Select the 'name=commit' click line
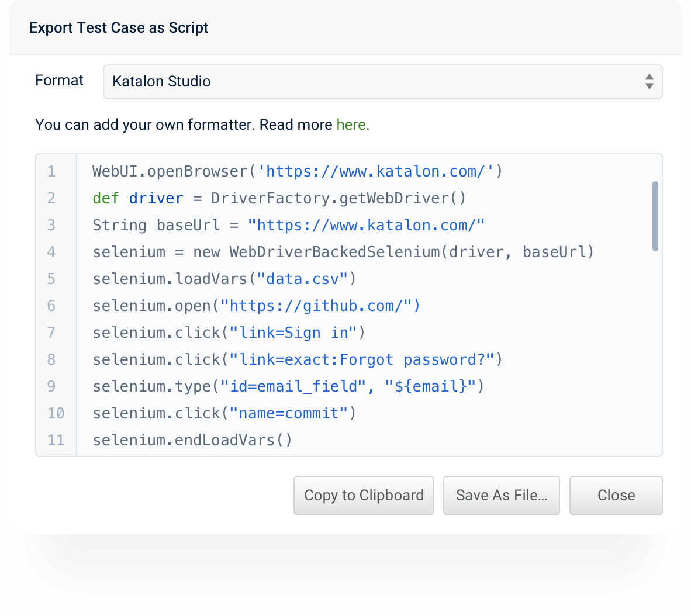The width and height of the screenshot is (691, 616). click(x=224, y=413)
